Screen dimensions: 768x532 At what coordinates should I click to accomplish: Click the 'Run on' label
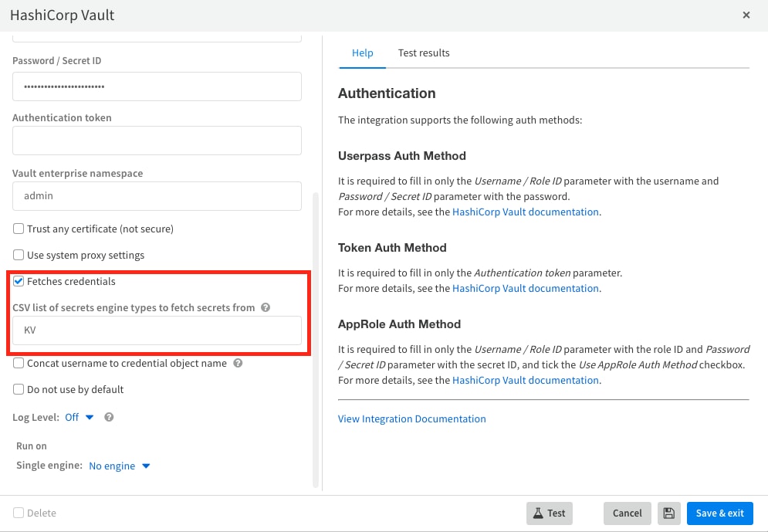32,446
